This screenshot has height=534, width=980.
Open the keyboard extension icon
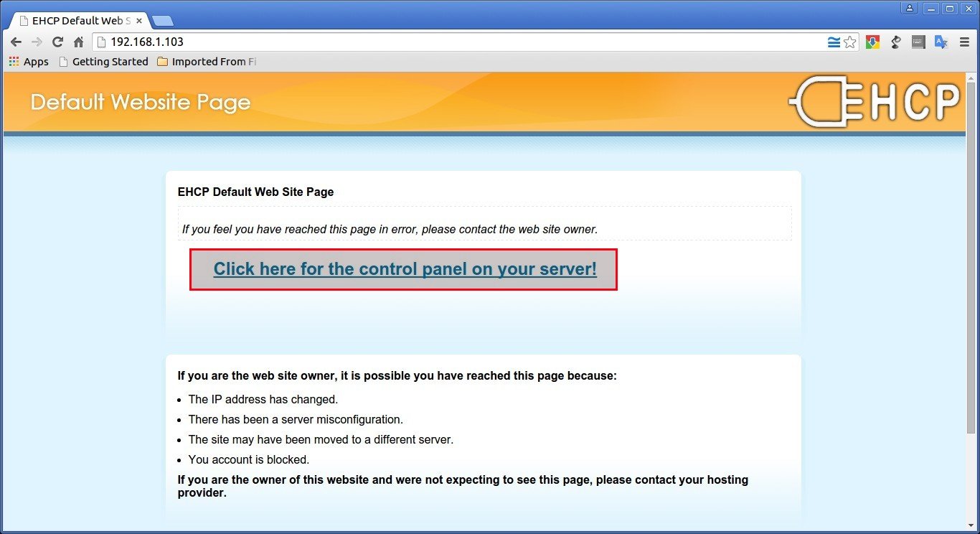click(x=918, y=42)
